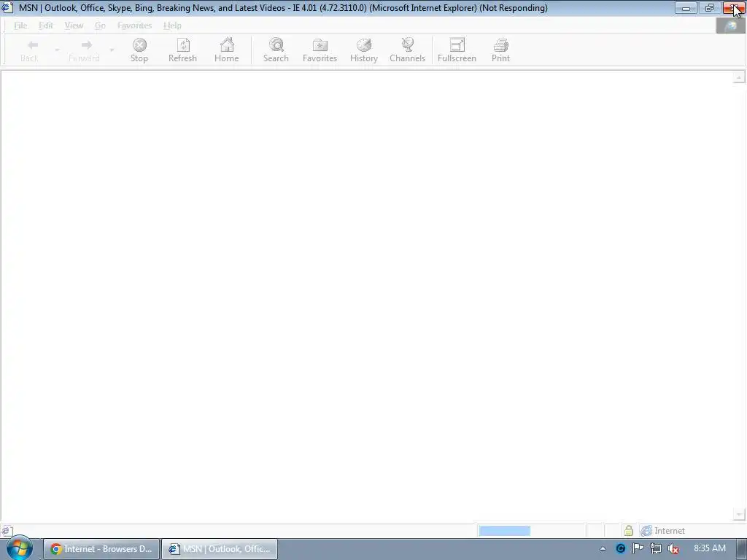The height and width of the screenshot is (560, 747).
Task: Open the Edit menu
Action: tap(46, 26)
